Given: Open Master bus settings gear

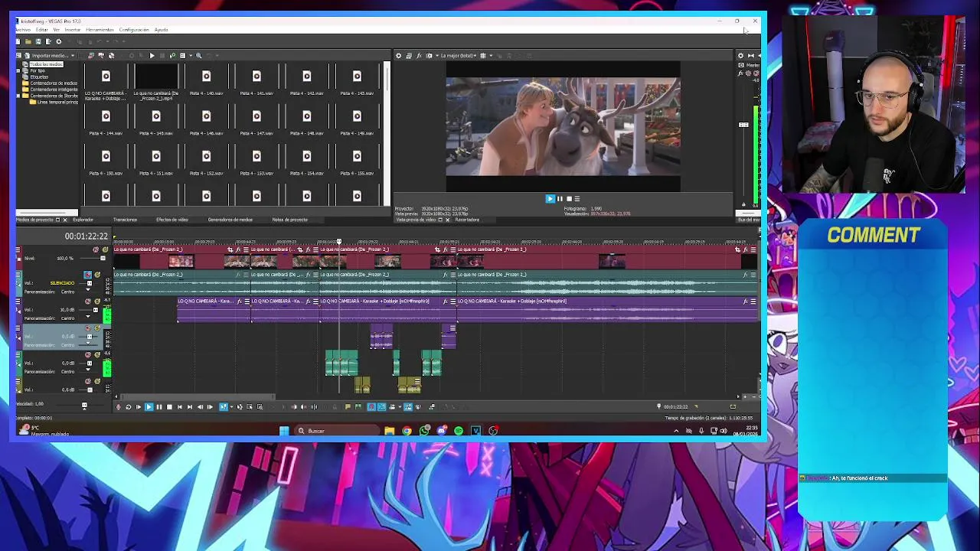Looking at the screenshot, I should 740,55.
